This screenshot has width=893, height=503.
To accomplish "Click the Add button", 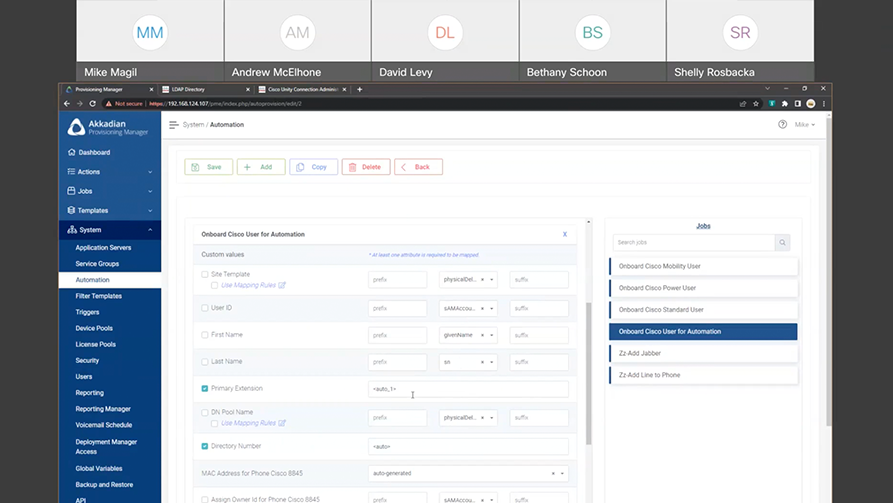I will [x=261, y=167].
